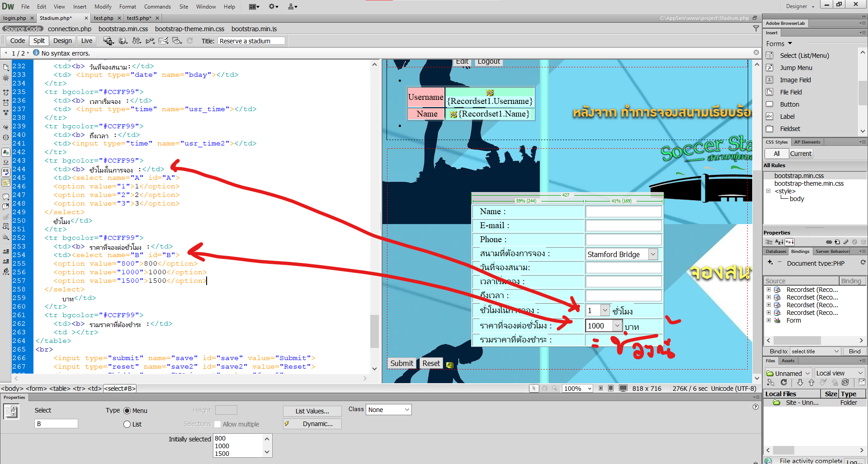868x464 pixels.
Task: Click the List Values button
Action: 312,411
